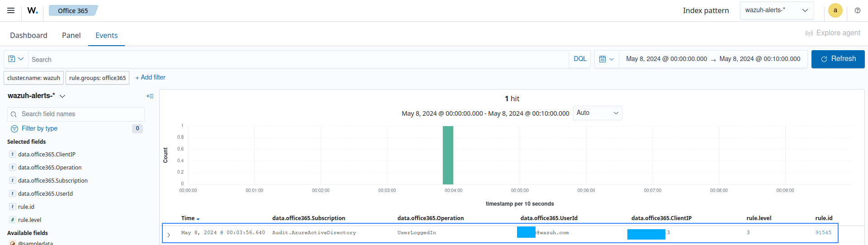
Task: Open the help icon in header
Action: point(857,10)
